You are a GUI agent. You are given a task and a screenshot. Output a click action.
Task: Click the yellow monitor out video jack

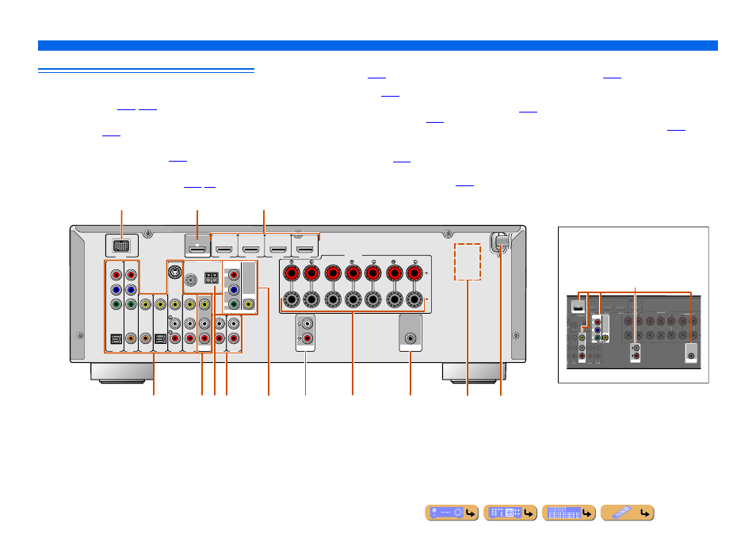pyautogui.click(x=248, y=304)
